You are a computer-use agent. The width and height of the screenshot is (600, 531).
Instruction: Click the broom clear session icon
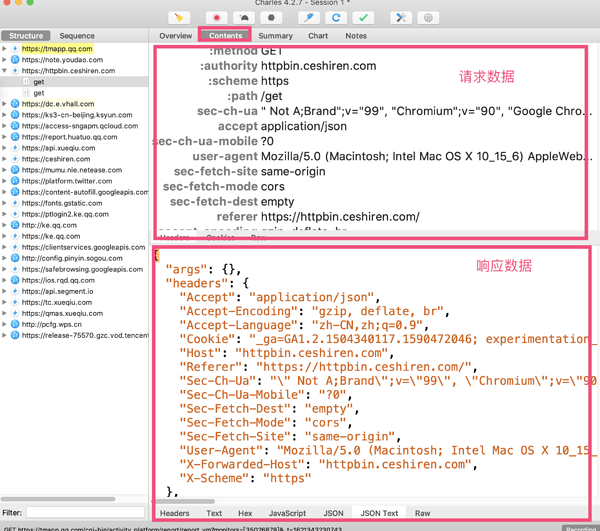click(x=179, y=17)
